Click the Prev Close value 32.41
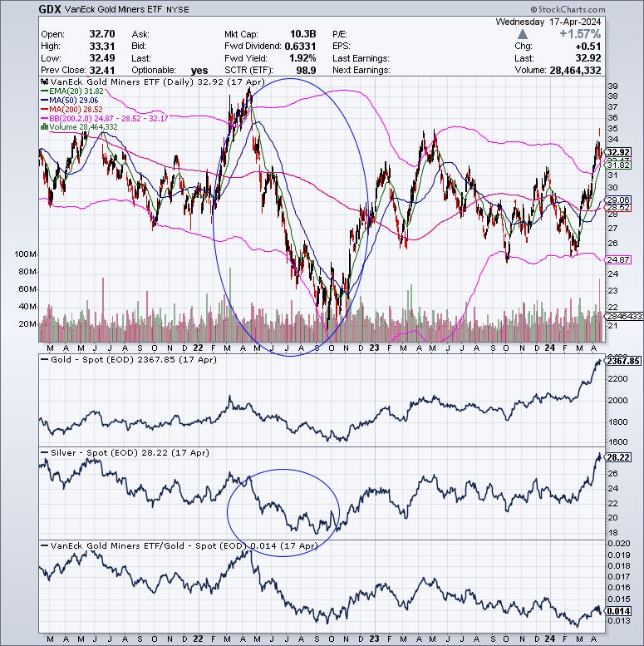This screenshot has height=646, width=644. click(102, 70)
